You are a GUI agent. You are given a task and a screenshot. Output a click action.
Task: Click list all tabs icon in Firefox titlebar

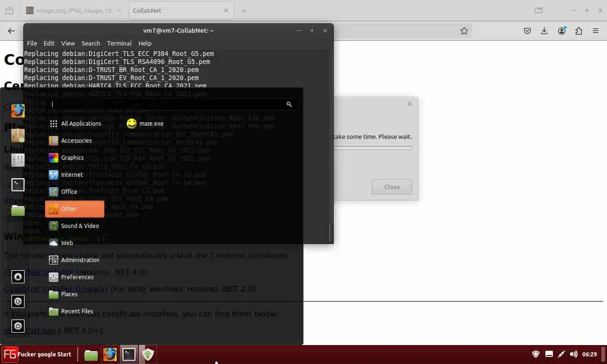[539, 10]
